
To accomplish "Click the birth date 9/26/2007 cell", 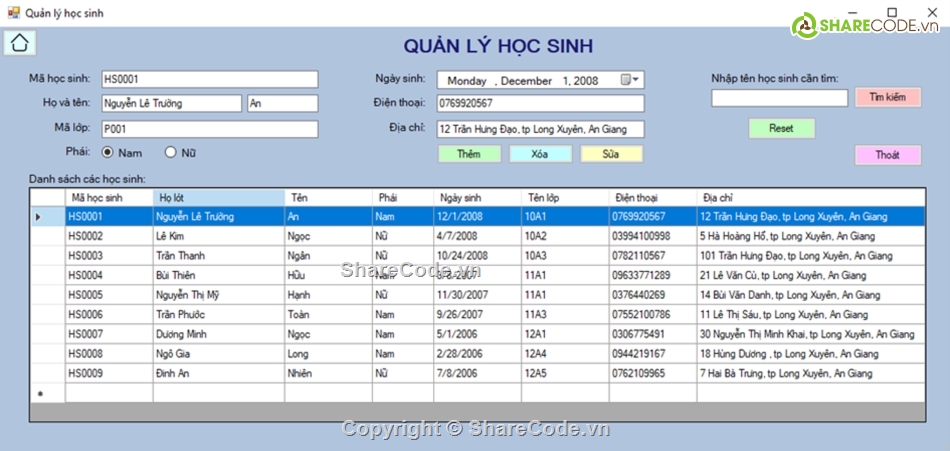I will click(x=477, y=315).
